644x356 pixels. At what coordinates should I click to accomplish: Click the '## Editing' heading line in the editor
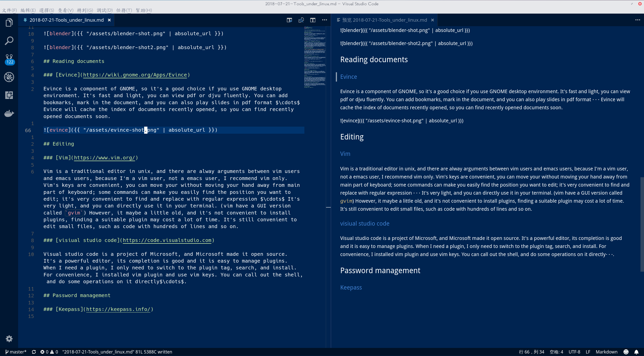59,144
